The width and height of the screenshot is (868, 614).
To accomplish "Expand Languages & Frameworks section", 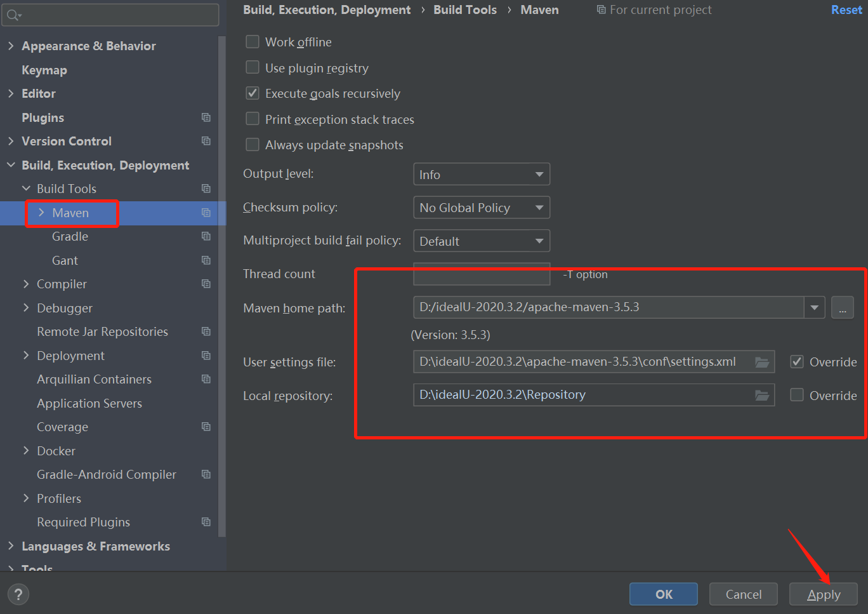I will pos(11,546).
